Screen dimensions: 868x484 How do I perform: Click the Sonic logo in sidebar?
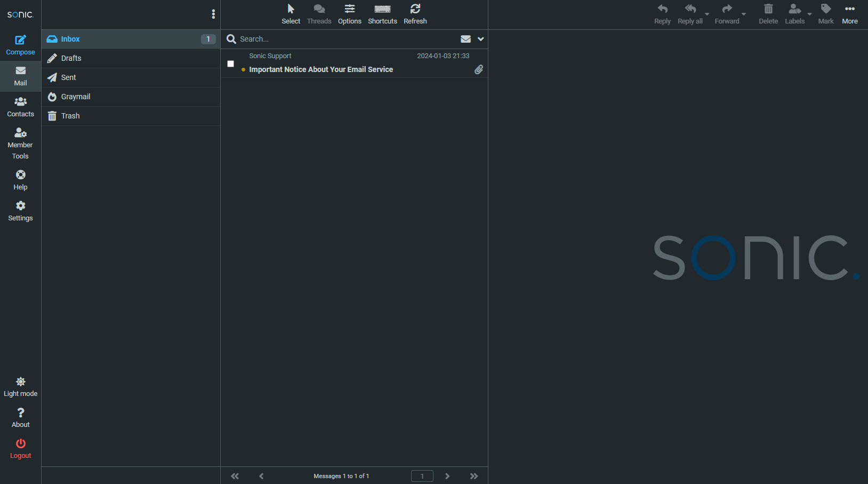pyautogui.click(x=20, y=14)
